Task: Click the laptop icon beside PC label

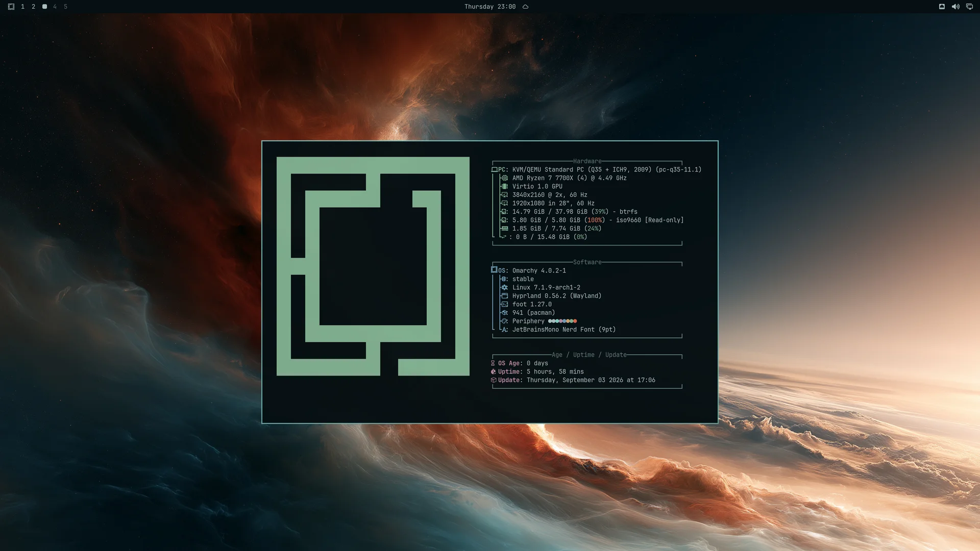Action: 494,169
